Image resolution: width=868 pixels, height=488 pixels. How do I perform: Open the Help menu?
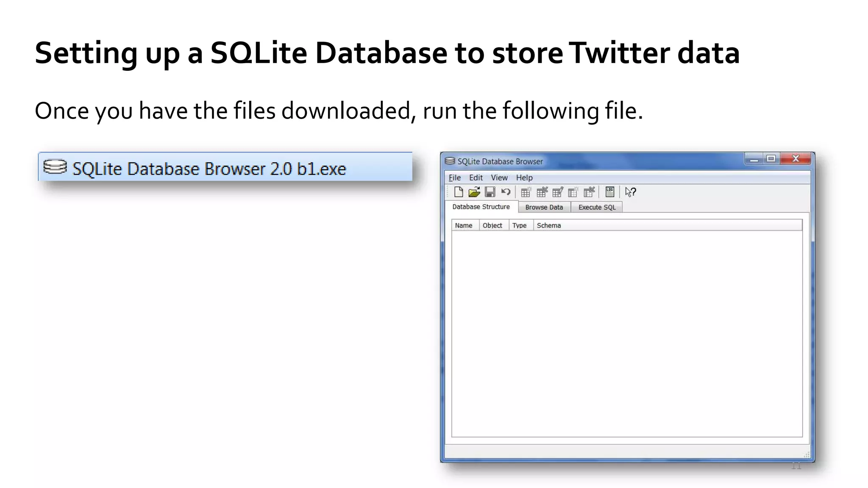tap(524, 178)
